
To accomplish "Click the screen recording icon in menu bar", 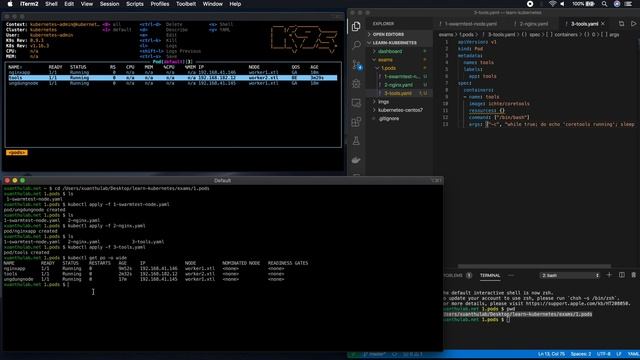I will [530, 4].
